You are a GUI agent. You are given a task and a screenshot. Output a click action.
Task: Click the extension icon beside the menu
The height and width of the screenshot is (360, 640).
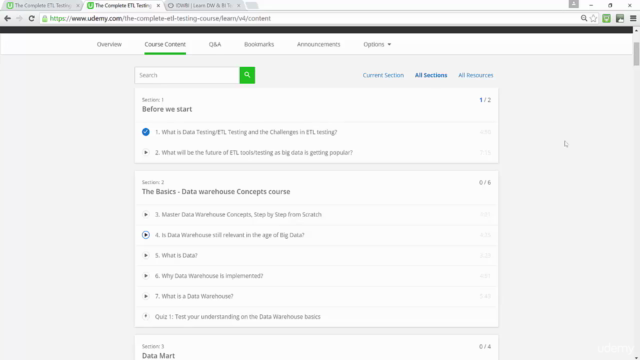pos(620,18)
